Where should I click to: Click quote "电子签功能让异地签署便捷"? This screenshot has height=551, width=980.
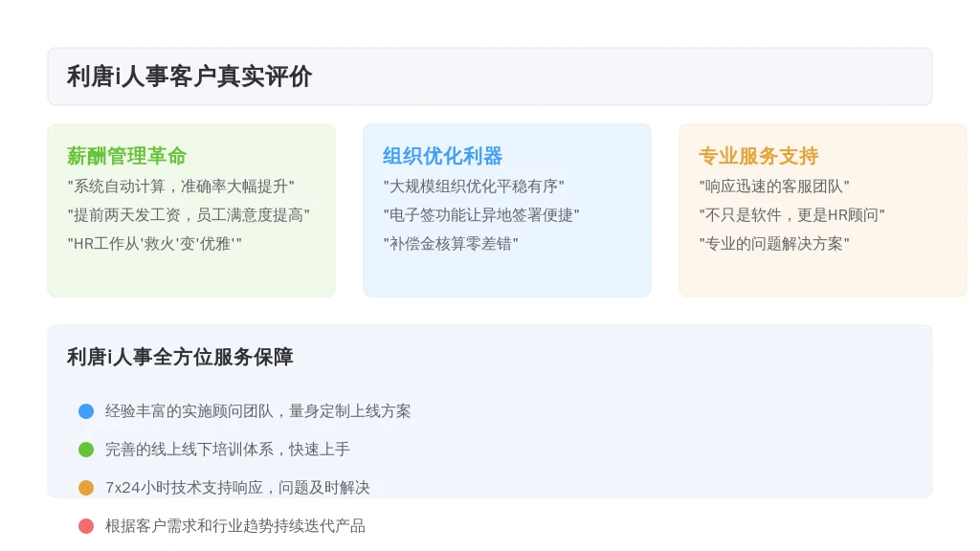tap(481, 215)
